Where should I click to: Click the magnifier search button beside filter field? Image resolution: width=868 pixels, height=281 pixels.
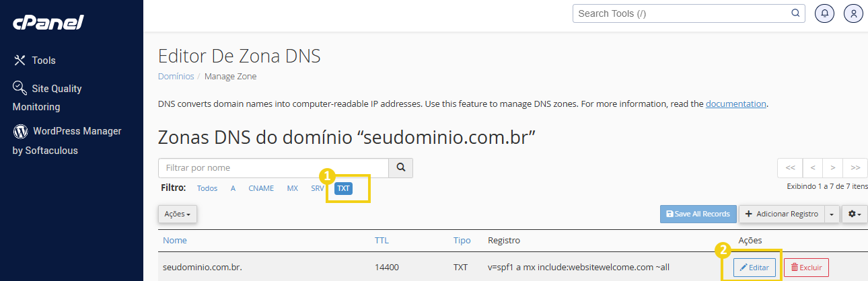401,167
